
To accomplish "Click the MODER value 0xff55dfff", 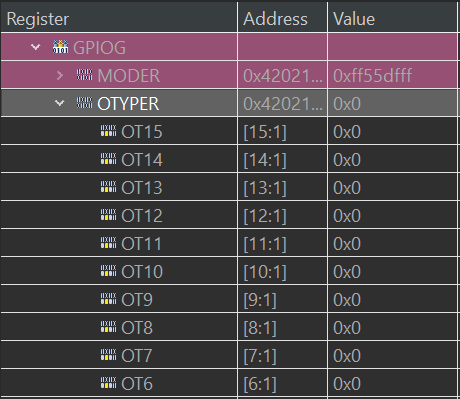I will [372, 76].
